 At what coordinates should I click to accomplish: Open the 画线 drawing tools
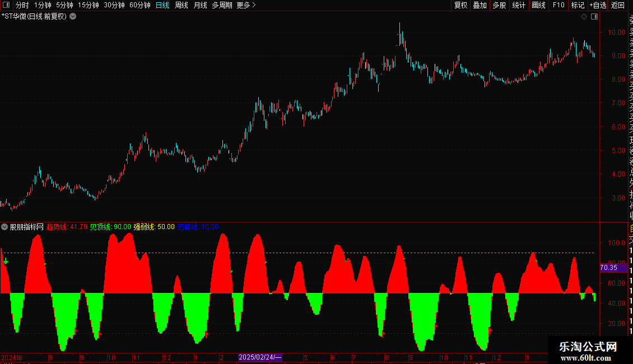[538, 5]
